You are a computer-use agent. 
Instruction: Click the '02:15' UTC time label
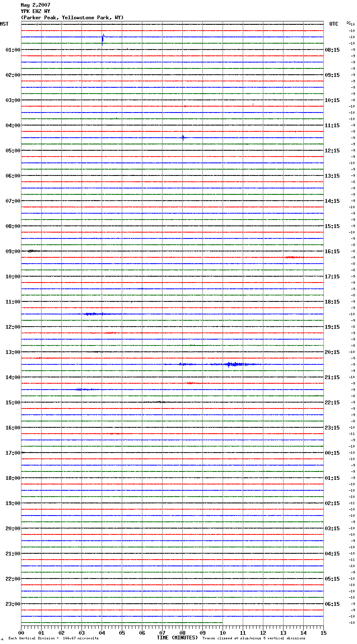coord(332,503)
